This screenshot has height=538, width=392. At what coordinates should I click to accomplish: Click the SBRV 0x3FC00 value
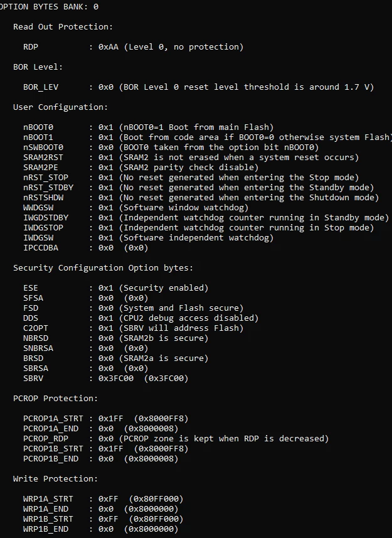[x=116, y=378]
